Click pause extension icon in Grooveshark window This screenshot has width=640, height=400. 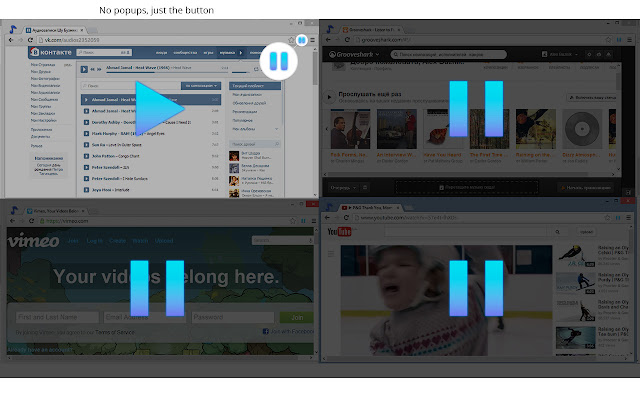619,40
